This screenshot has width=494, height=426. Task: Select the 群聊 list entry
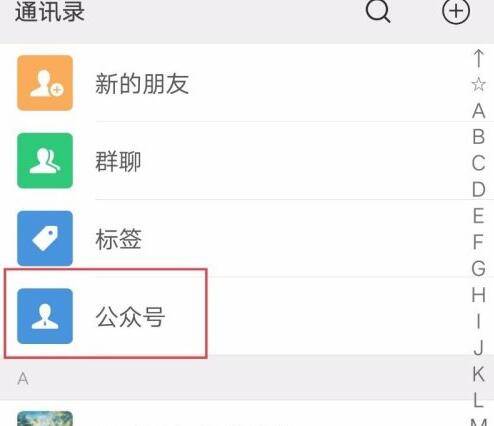click(x=247, y=161)
